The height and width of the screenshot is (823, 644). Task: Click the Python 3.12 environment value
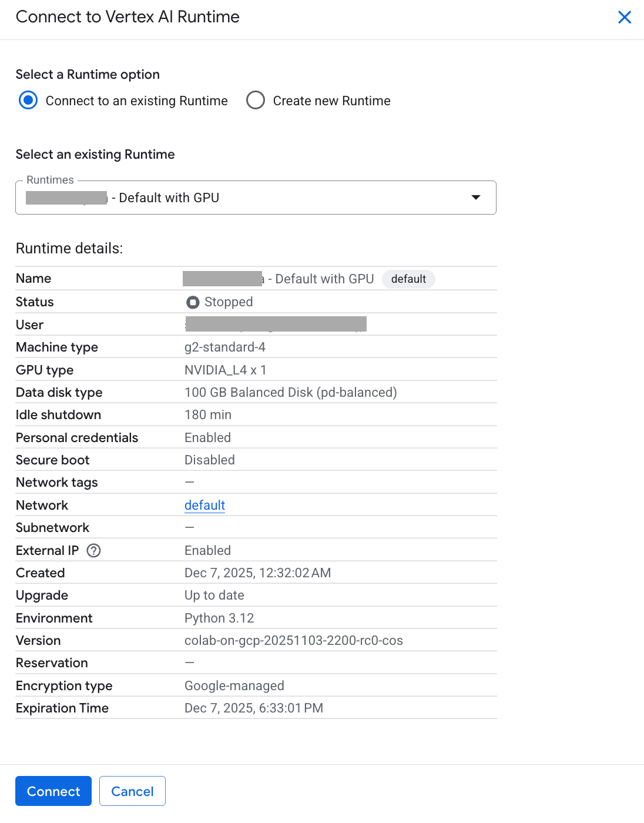219,618
